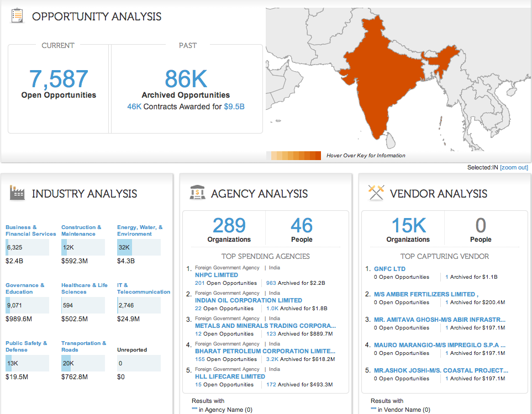
Task: Click the lightest map legend swatch
Action: 268,156
